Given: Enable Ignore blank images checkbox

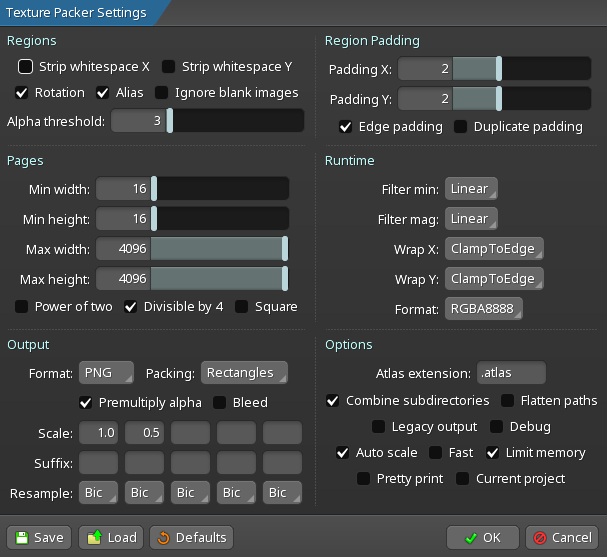Looking at the screenshot, I should (161, 93).
